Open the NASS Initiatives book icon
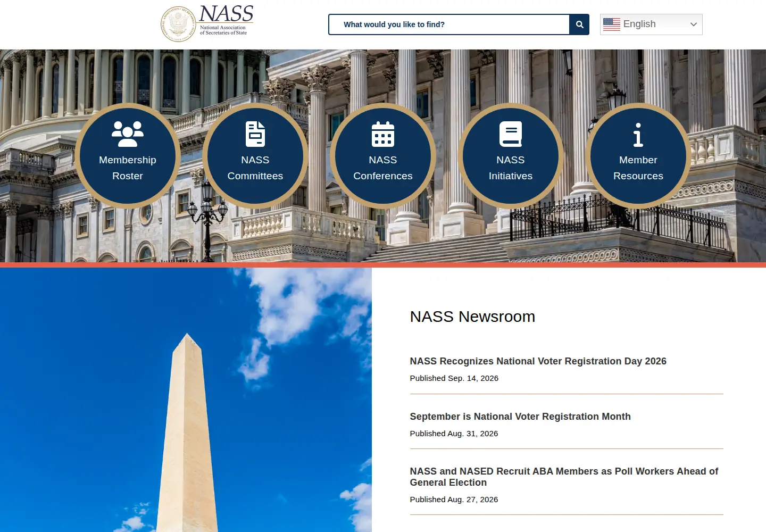766x532 pixels. click(511, 134)
